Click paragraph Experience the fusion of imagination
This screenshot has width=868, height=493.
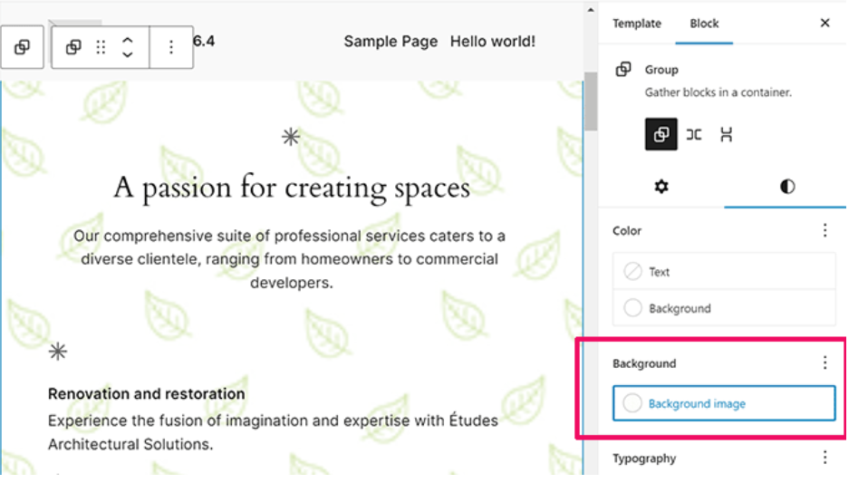click(x=273, y=432)
